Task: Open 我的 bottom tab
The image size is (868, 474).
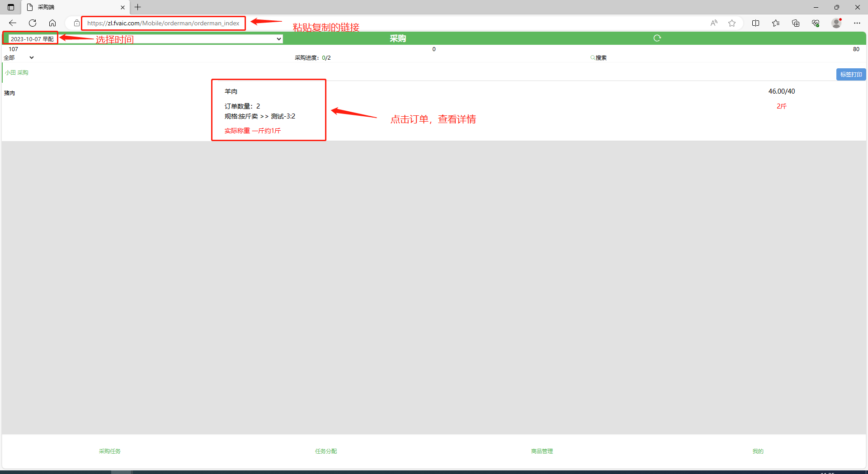Action: point(758,451)
